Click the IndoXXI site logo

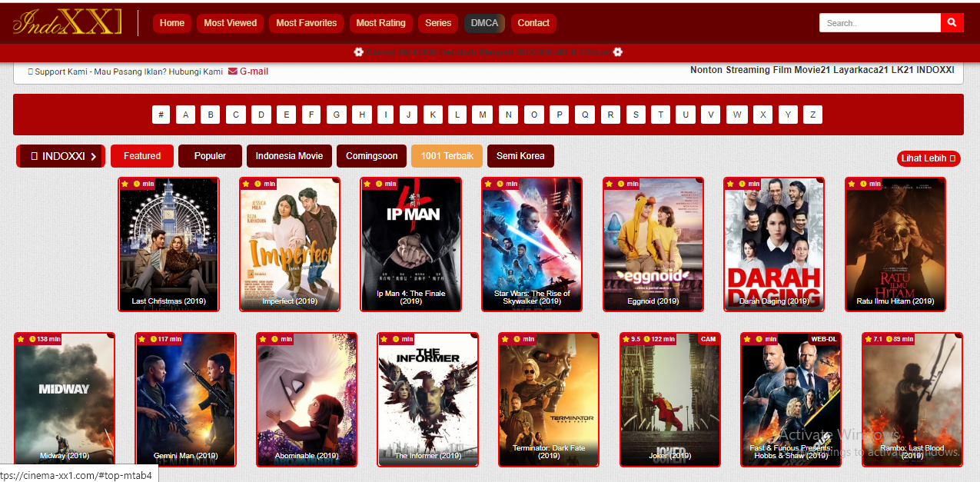coord(68,22)
